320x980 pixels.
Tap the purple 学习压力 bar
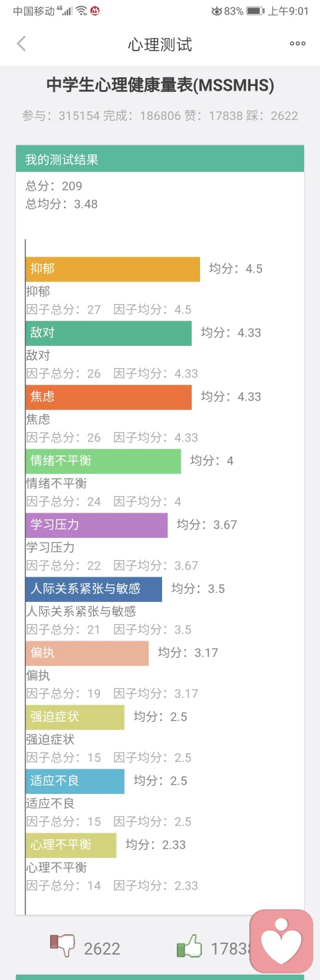(x=97, y=525)
